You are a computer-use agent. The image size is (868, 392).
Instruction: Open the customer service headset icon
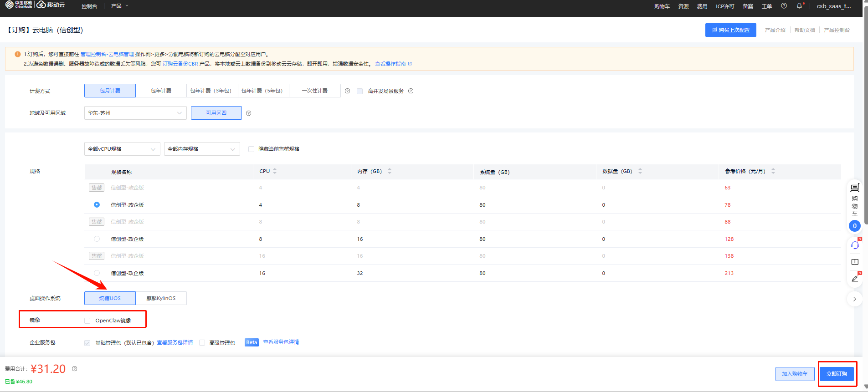(x=855, y=245)
